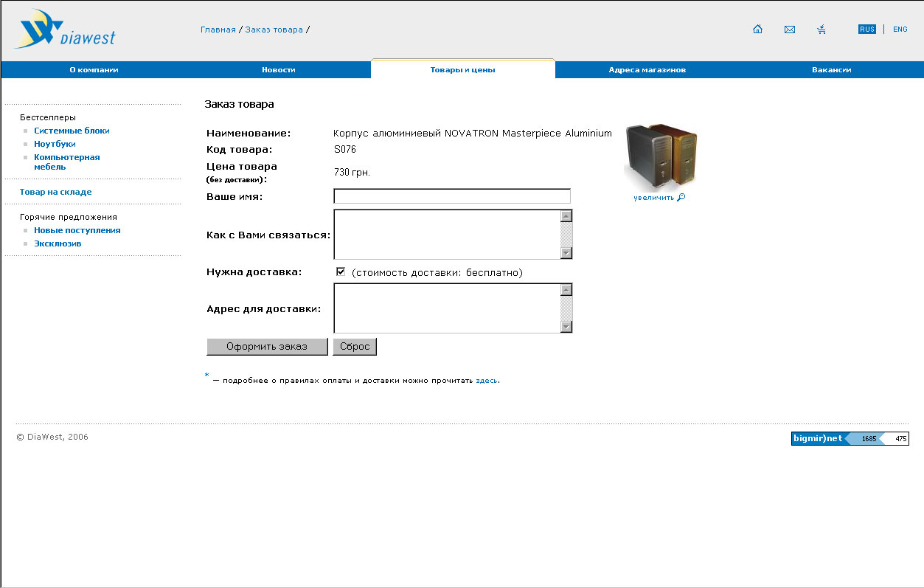Viewport: 924px width, 588px height.
Task: Switch language to RUS
Action: pos(867,30)
